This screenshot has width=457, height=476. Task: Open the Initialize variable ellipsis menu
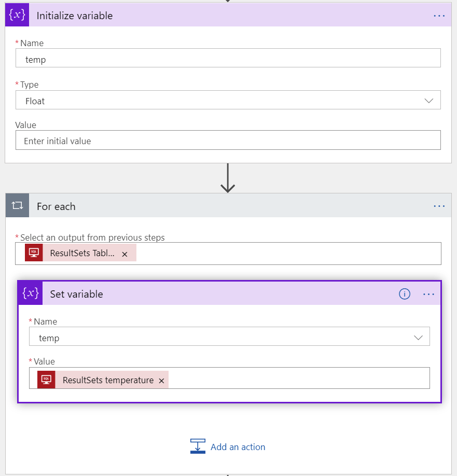(x=439, y=16)
